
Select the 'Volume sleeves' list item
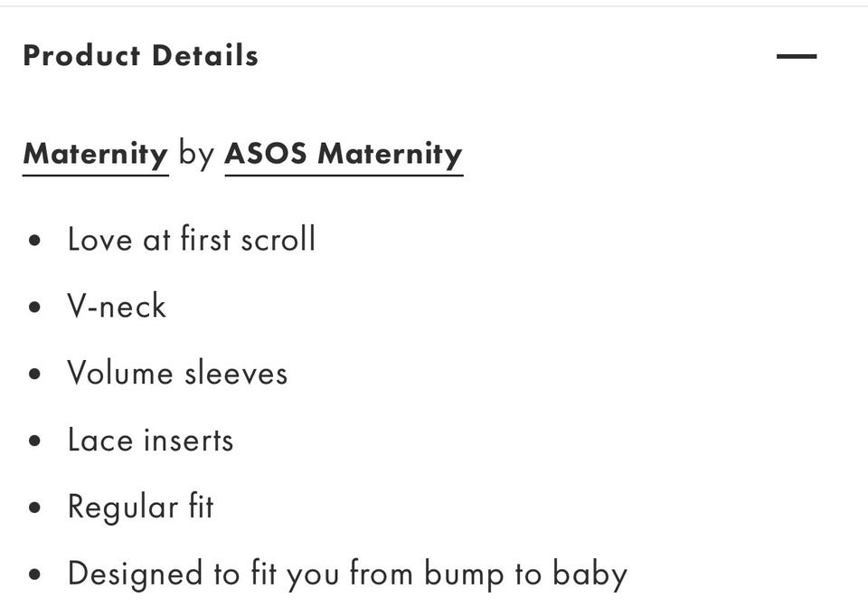(x=178, y=373)
